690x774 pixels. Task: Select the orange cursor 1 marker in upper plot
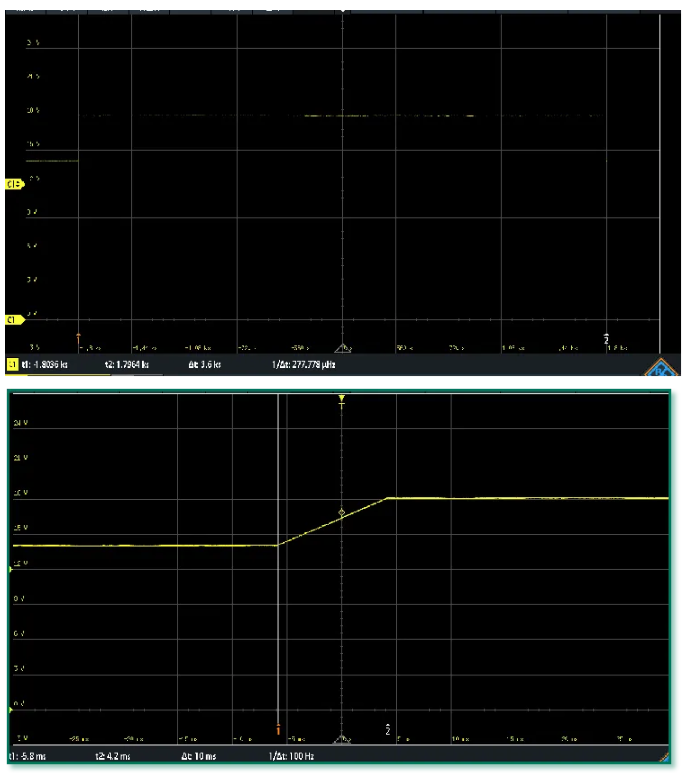point(78,338)
